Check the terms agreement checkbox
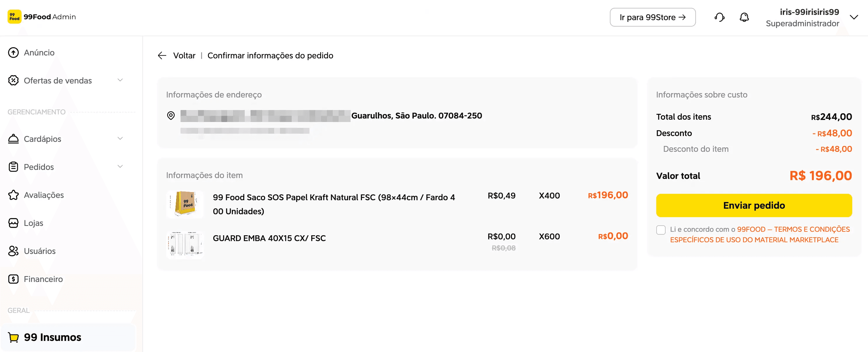 click(x=661, y=230)
